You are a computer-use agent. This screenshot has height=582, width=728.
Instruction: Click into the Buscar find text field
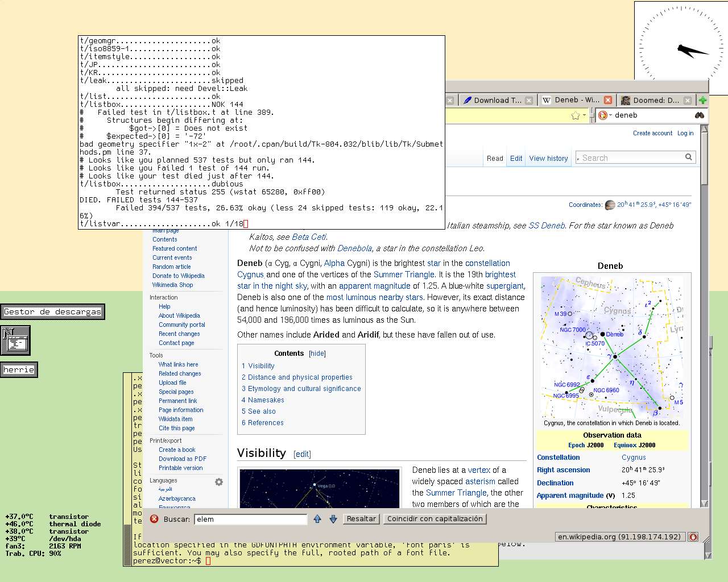coord(250,519)
